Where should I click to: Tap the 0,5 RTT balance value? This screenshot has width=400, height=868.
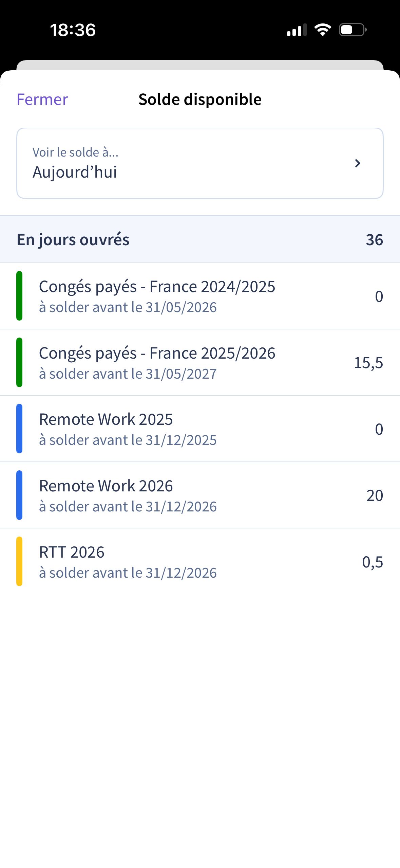pos(372,562)
